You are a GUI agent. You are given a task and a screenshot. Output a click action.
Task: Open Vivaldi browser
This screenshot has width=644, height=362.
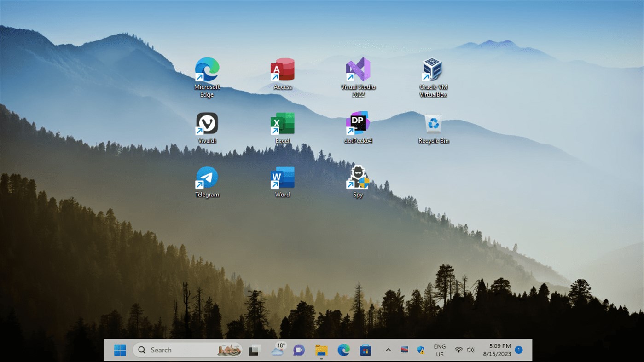click(207, 123)
